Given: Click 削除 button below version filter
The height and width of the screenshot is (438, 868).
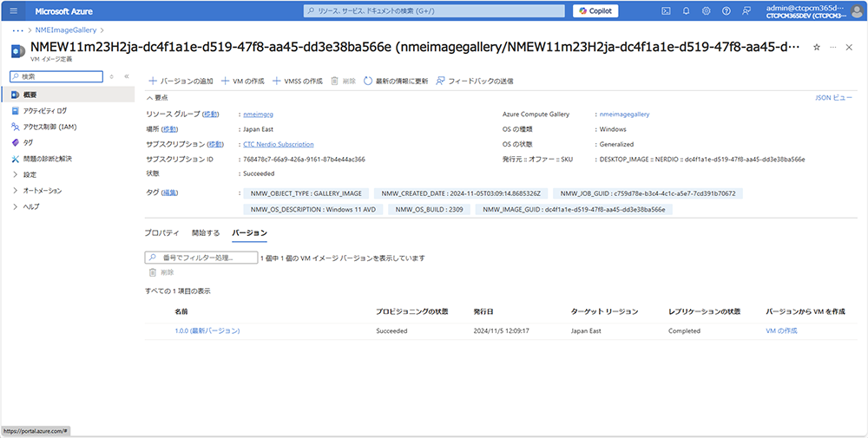Looking at the screenshot, I should (161, 272).
